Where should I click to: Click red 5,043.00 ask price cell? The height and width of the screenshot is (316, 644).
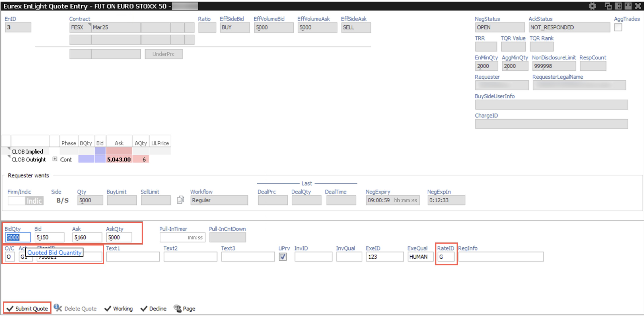pos(119,159)
